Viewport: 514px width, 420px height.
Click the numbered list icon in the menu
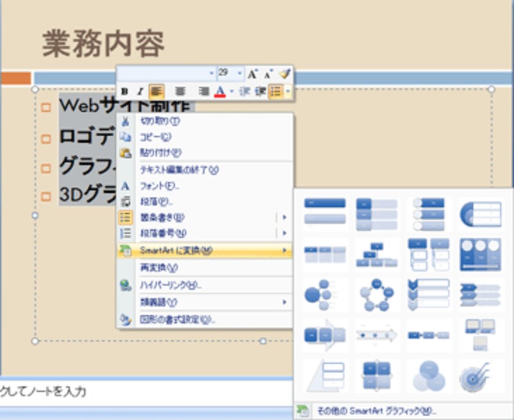coord(125,233)
